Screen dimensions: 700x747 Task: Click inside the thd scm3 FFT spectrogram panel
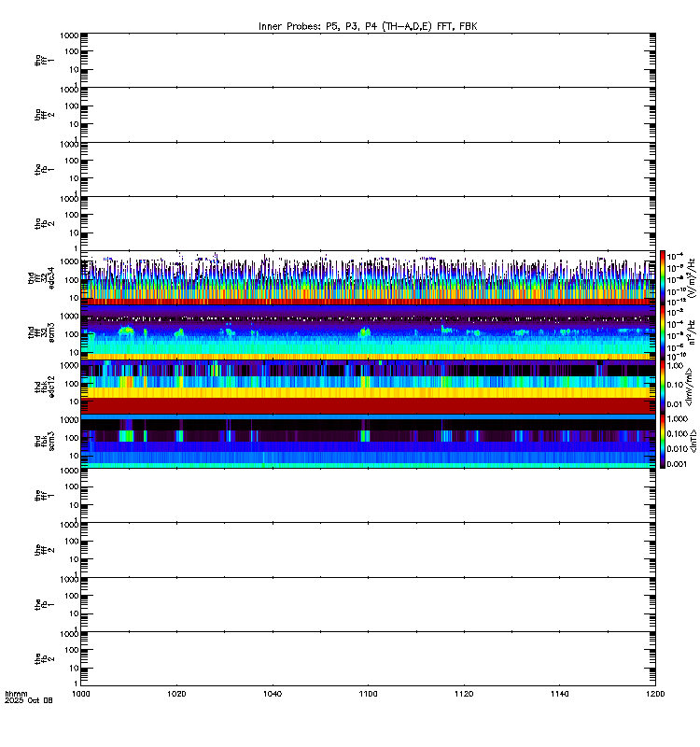tap(368, 332)
